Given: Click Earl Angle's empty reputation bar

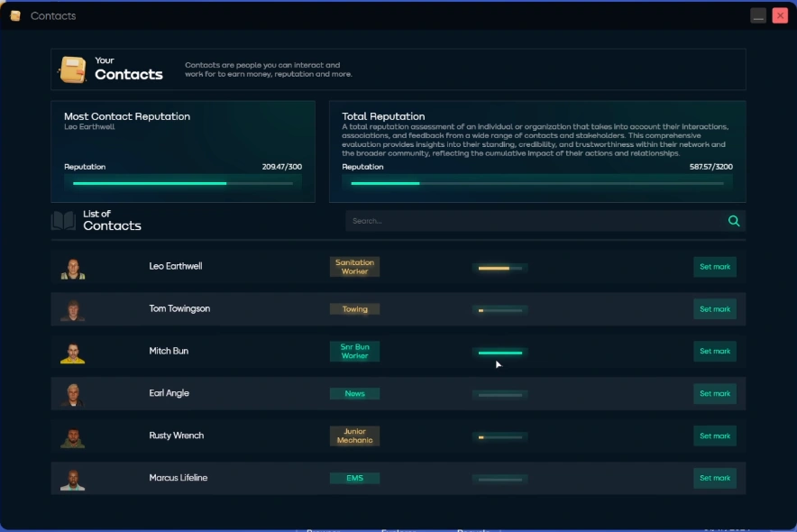Looking at the screenshot, I should pos(500,395).
